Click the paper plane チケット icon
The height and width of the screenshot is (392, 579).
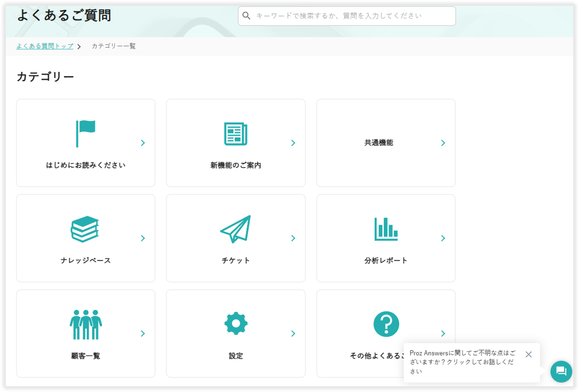[235, 229]
